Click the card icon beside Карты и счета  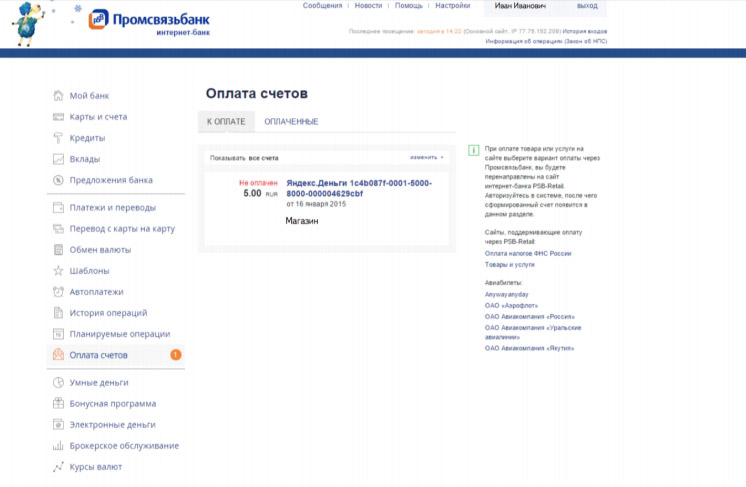point(58,117)
